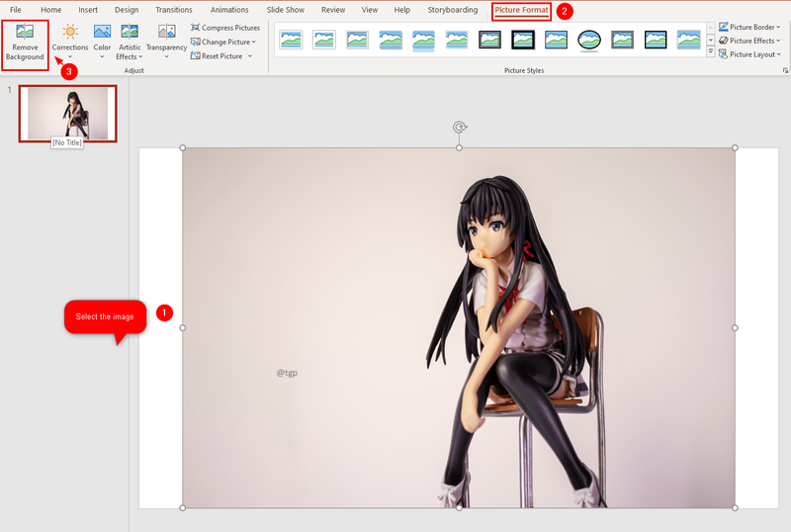The width and height of the screenshot is (791, 532).
Task: Switch to the Help tab
Action: coord(402,10)
